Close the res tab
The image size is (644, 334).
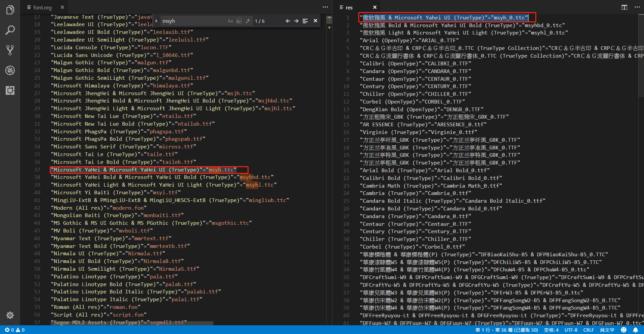point(375,7)
